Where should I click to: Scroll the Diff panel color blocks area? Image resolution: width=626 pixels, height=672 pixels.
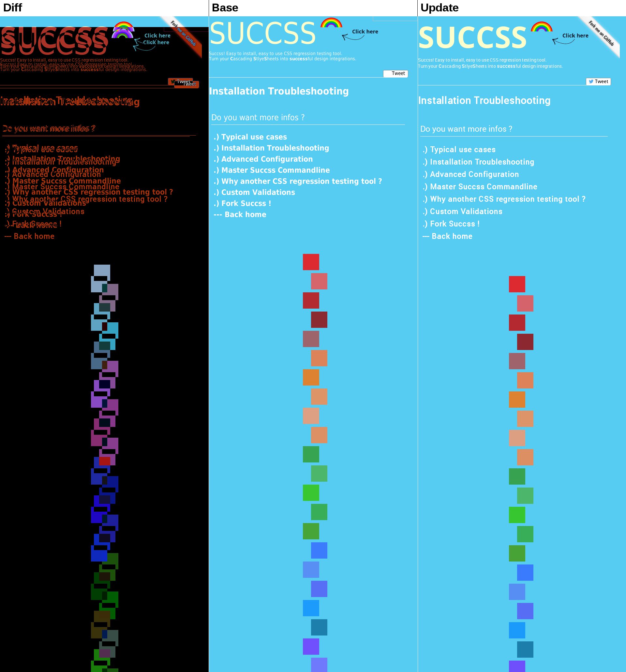click(x=105, y=459)
